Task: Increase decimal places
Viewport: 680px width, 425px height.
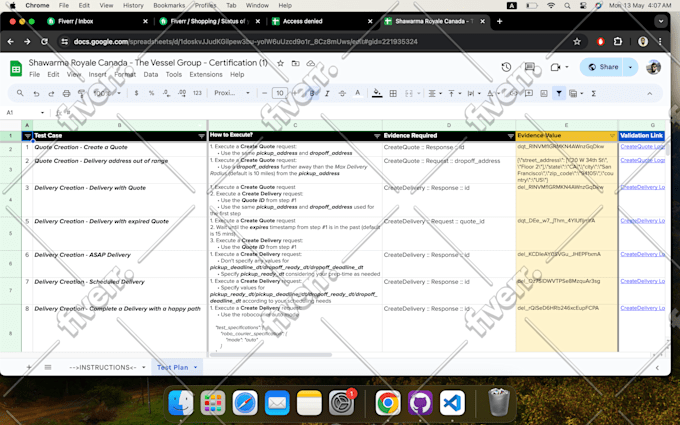Action: pyautogui.click(x=182, y=93)
